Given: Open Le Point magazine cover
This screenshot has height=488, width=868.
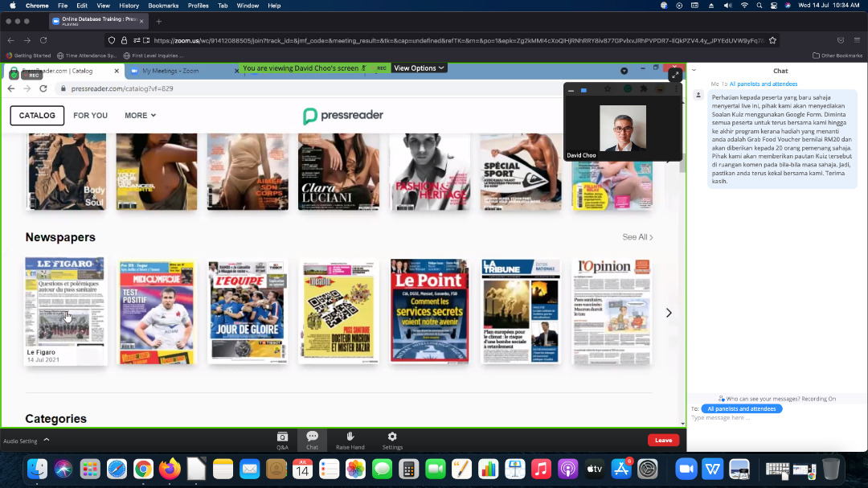Looking at the screenshot, I should [x=429, y=311].
